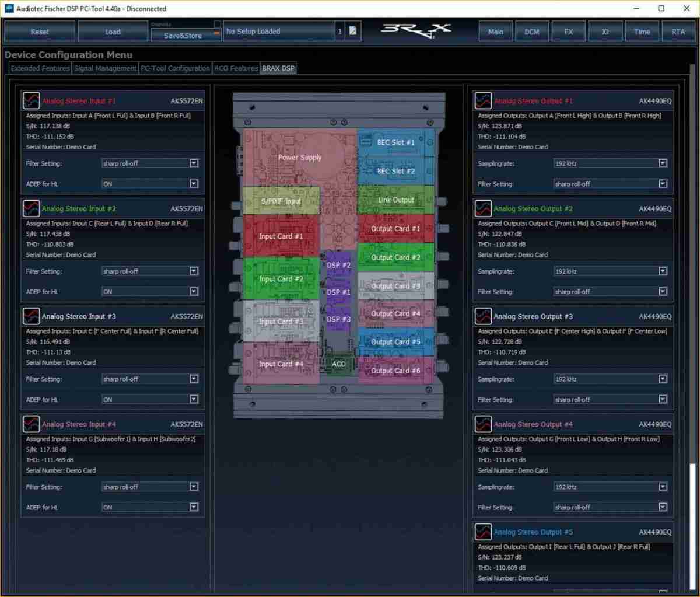Image resolution: width=700 pixels, height=597 pixels.
Task: Click the Audiotec Fischer app icon in title bar
Action: tap(9, 8)
